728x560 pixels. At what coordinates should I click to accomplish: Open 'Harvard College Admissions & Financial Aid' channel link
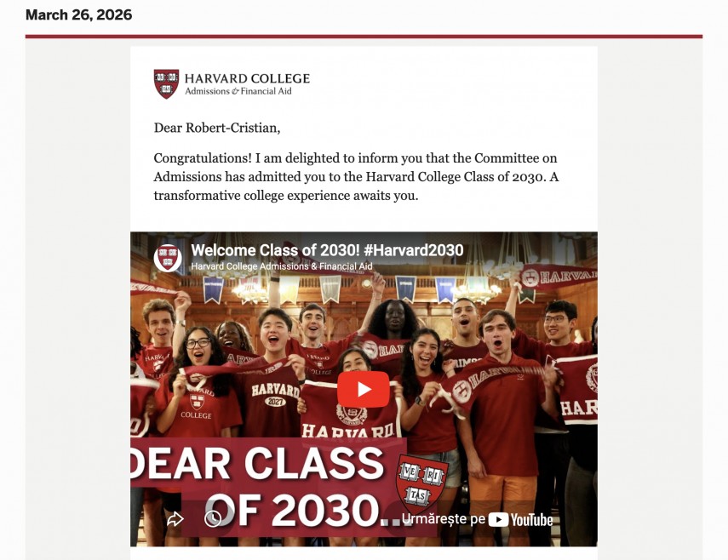(281, 266)
